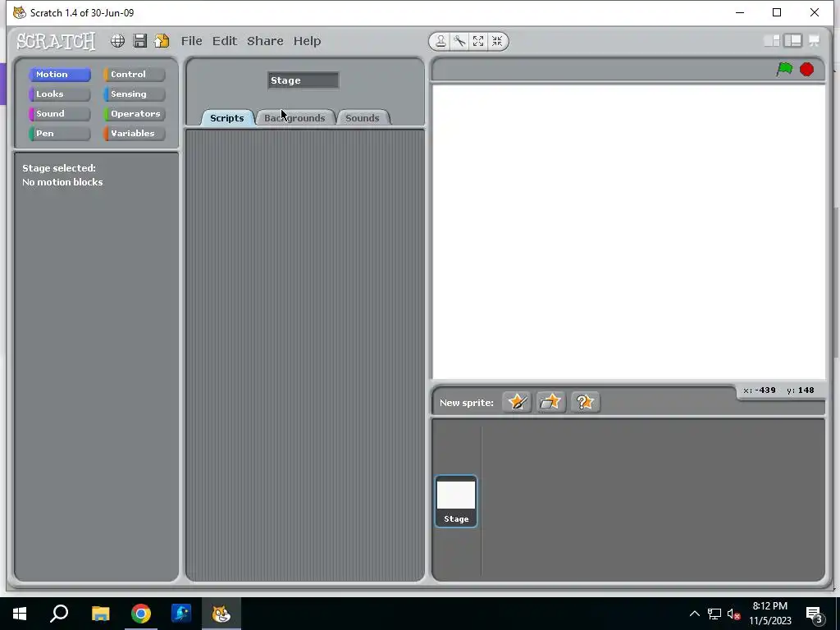
Task: Paint a new sprite
Action: (x=517, y=402)
